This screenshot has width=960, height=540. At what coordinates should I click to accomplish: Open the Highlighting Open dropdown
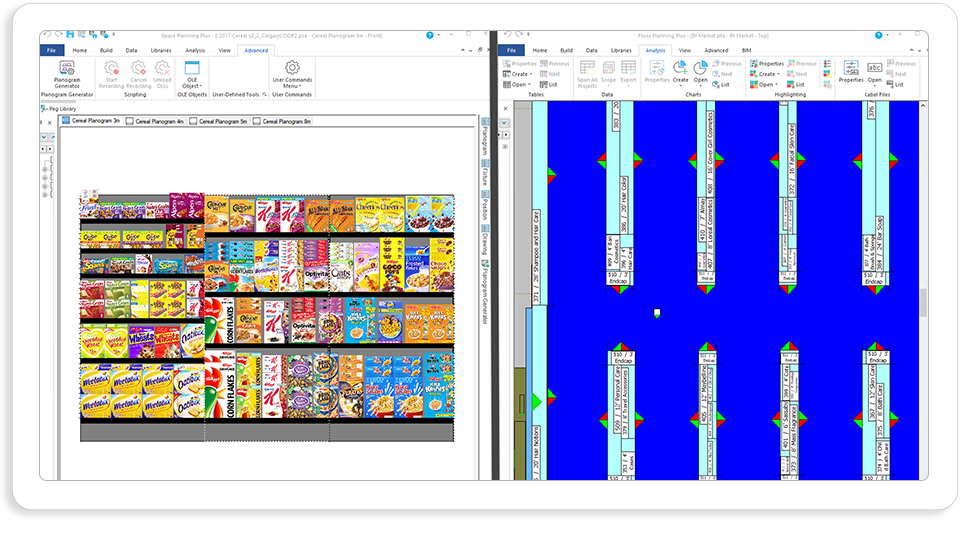tap(763, 84)
